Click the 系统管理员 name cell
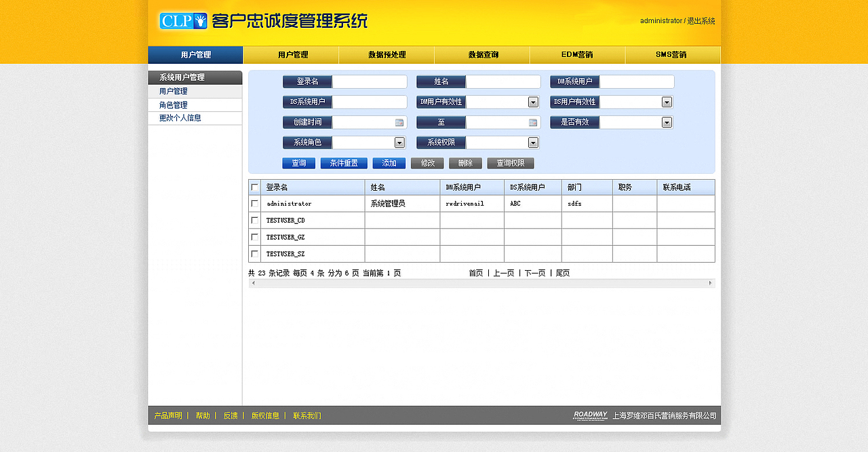868x452 pixels. 402,204
